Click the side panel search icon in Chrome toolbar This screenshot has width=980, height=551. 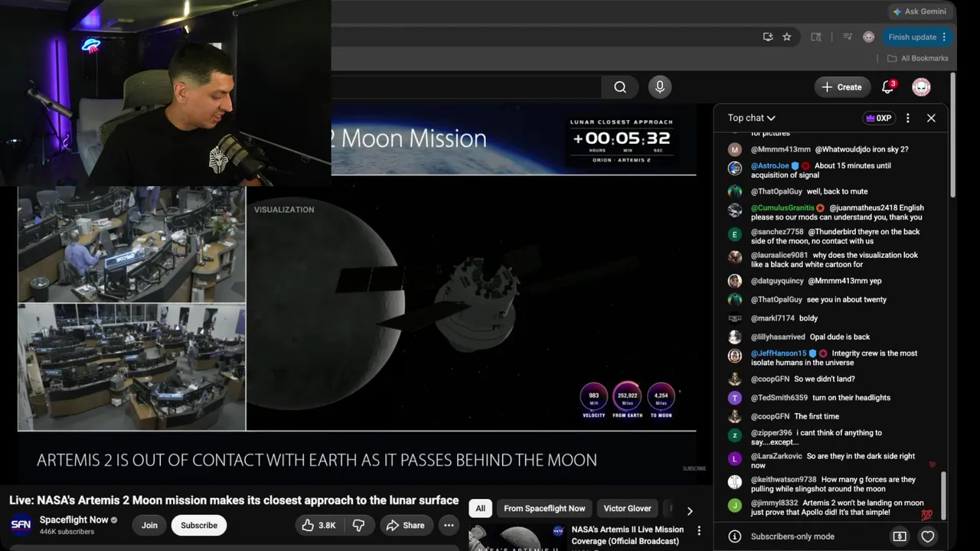(x=816, y=37)
